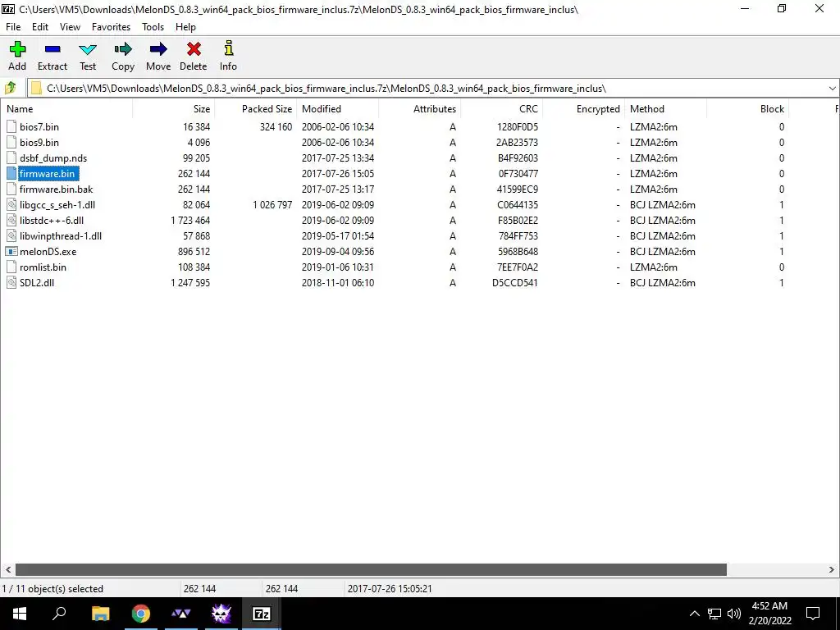
Task: Click the horizontal scrollbar thumb
Action: click(371, 569)
